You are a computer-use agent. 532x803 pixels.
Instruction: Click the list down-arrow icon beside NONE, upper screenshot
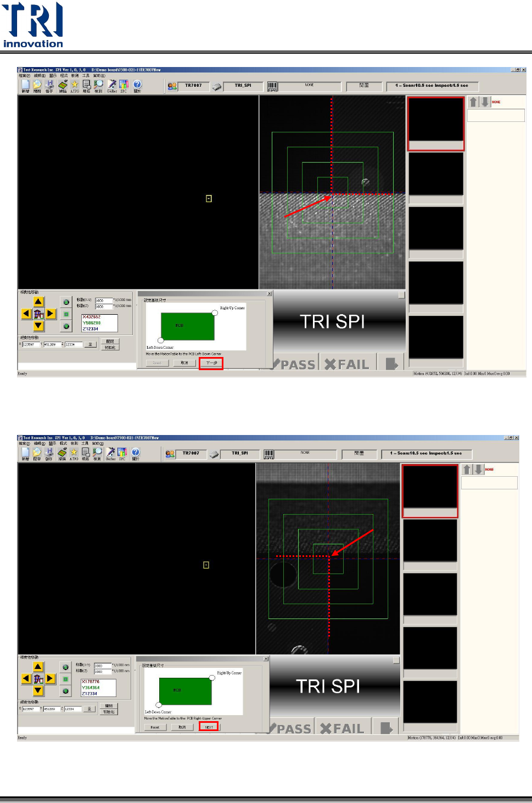485,102
